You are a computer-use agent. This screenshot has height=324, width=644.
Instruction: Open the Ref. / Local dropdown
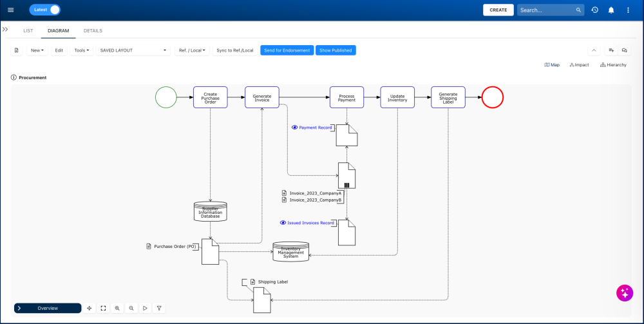coord(192,50)
